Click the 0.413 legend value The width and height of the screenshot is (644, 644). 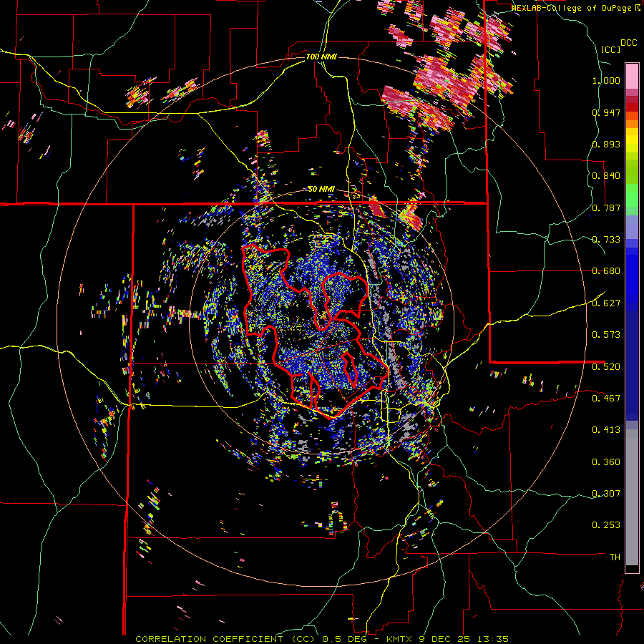tap(606, 430)
